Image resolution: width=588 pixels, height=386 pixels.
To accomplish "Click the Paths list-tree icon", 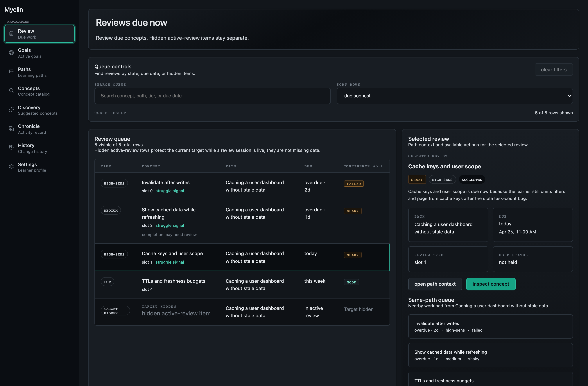I will [x=11, y=72].
